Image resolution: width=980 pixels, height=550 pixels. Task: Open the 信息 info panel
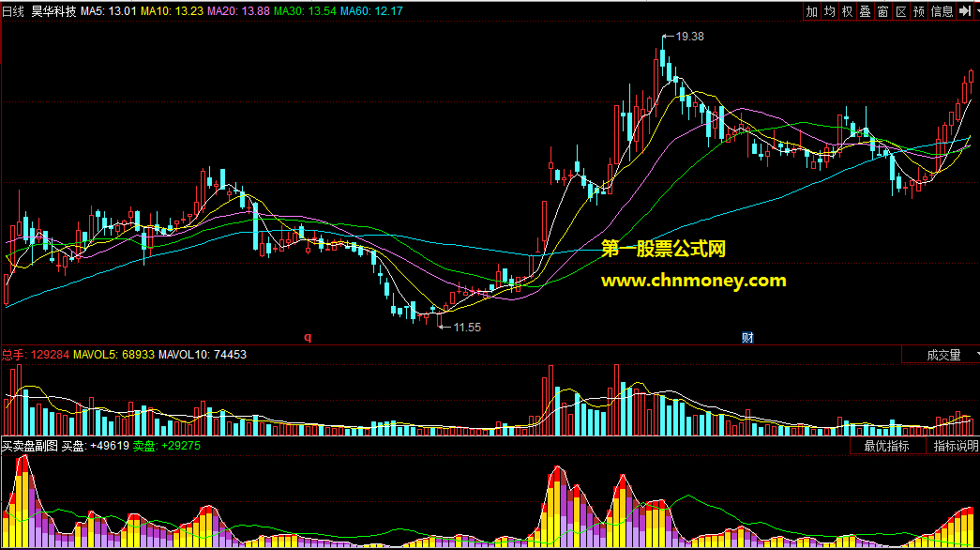tap(942, 11)
